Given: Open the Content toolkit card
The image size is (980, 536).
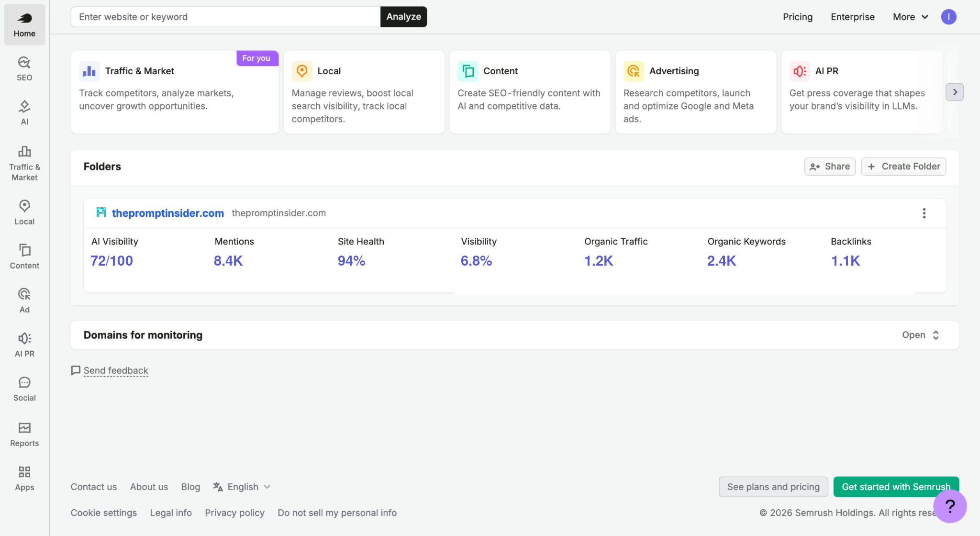Looking at the screenshot, I should tap(530, 92).
